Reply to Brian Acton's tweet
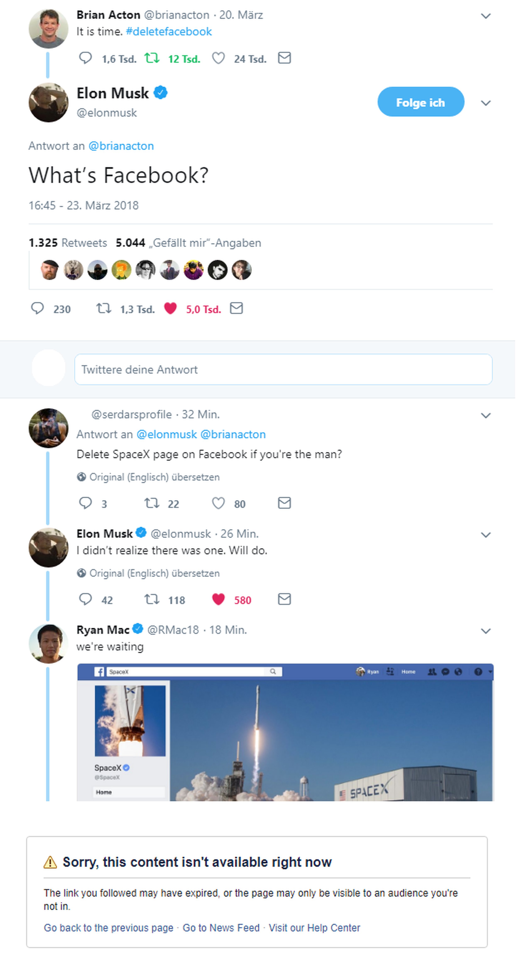The width and height of the screenshot is (519, 980). tap(85, 58)
